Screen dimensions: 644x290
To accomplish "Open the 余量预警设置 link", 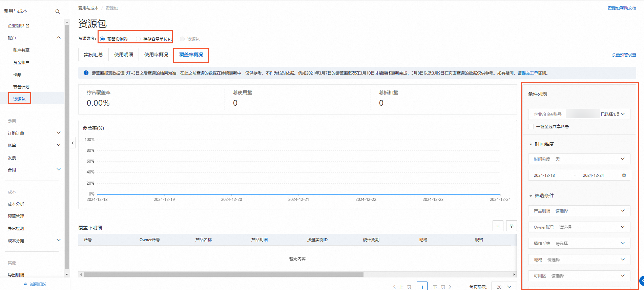I will 624,55.
